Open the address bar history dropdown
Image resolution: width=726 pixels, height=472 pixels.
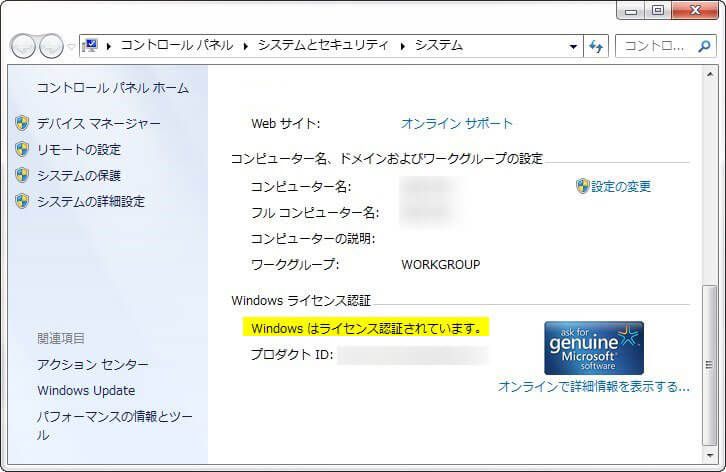tap(573, 46)
